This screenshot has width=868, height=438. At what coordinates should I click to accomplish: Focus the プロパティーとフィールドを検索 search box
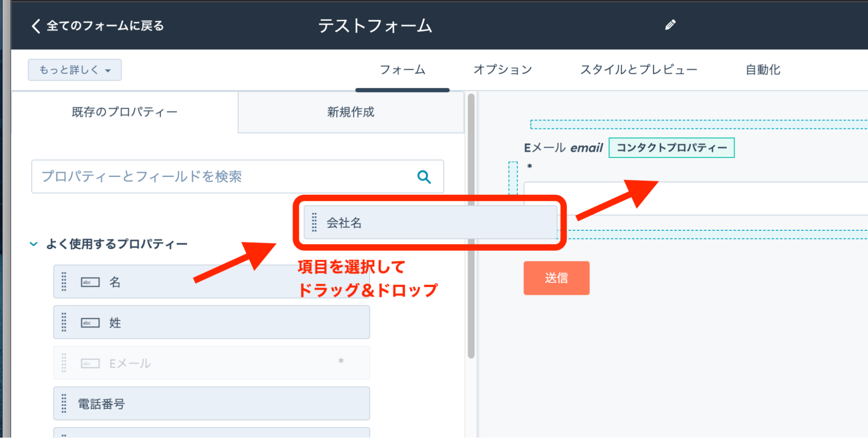(238, 176)
